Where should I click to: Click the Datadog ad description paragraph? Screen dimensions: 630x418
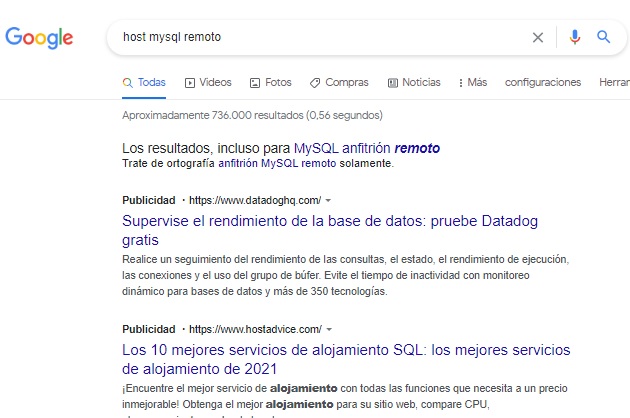coord(346,275)
